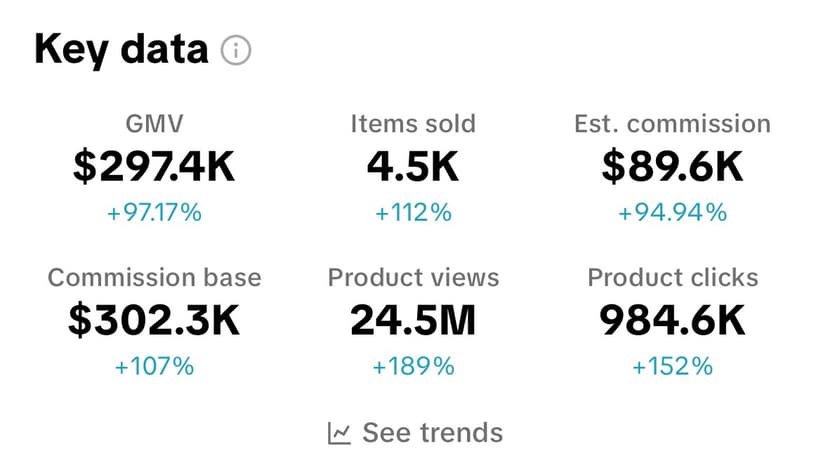Click the +94.94% commission change

672,212
